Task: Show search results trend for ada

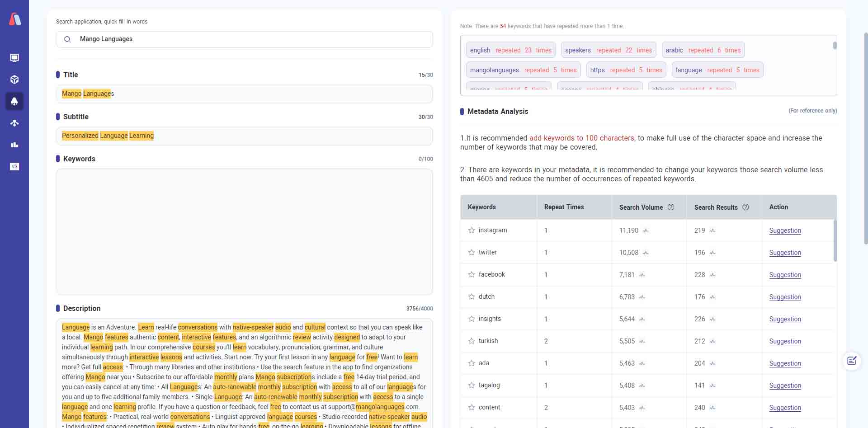Action: pyautogui.click(x=712, y=363)
